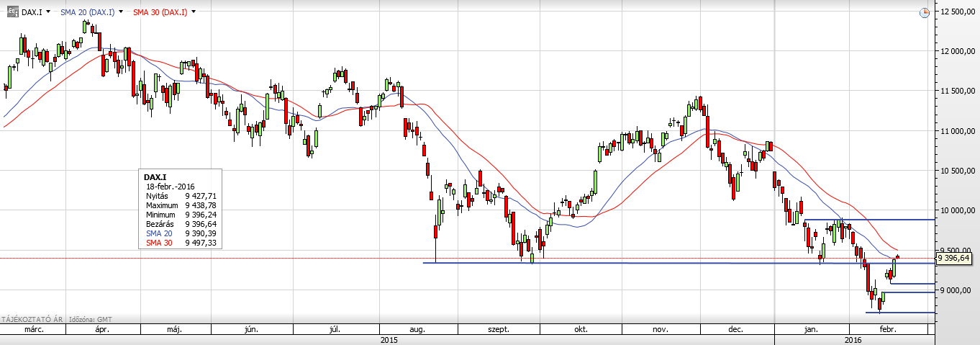
Task: Click the TÁJÉKOZTATÓ ÁR notice text
Action: tap(32, 318)
